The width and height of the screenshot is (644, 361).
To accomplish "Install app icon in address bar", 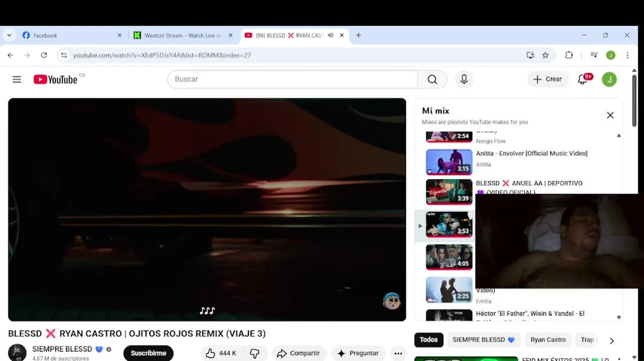I will click(530, 55).
